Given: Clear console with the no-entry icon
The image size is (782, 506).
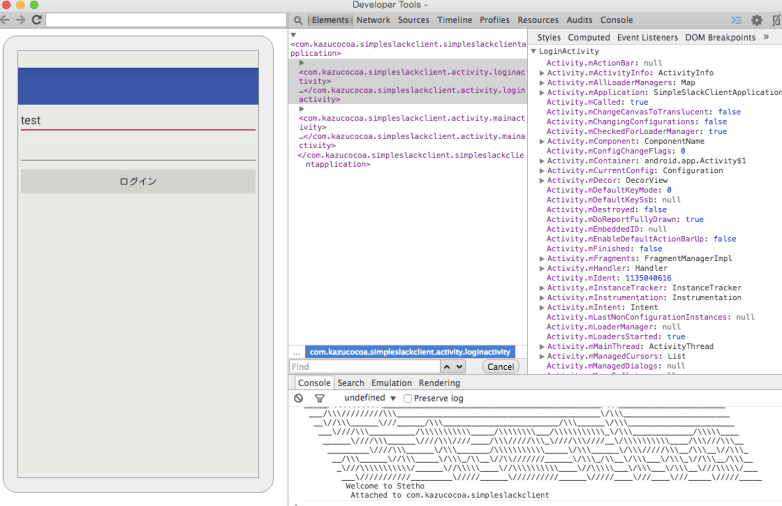Looking at the screenshot, I should pyautogui.click(x=298, y=398).
